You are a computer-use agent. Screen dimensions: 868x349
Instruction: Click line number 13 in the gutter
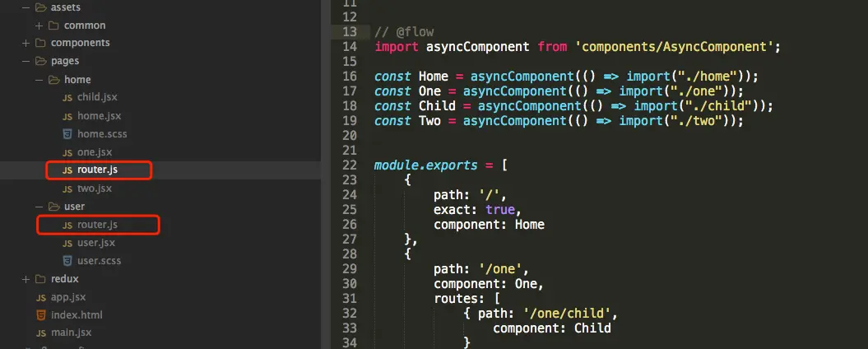[x=350, y=32]
